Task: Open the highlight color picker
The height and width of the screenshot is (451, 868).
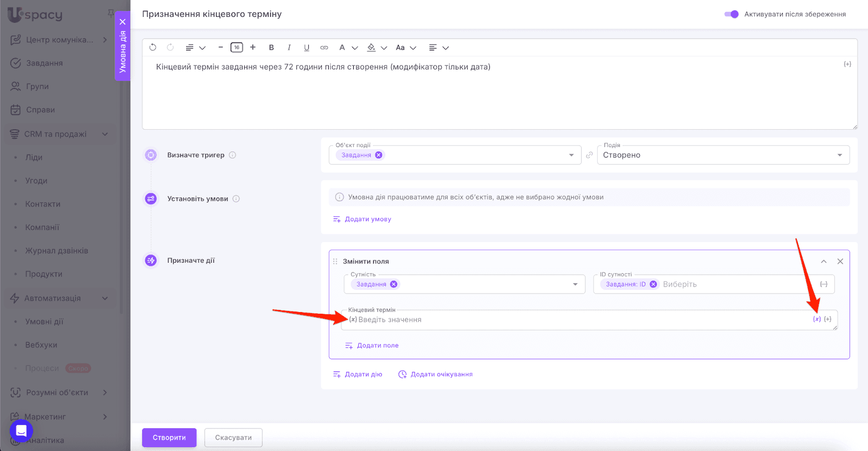Action: [x=372, y=48]
